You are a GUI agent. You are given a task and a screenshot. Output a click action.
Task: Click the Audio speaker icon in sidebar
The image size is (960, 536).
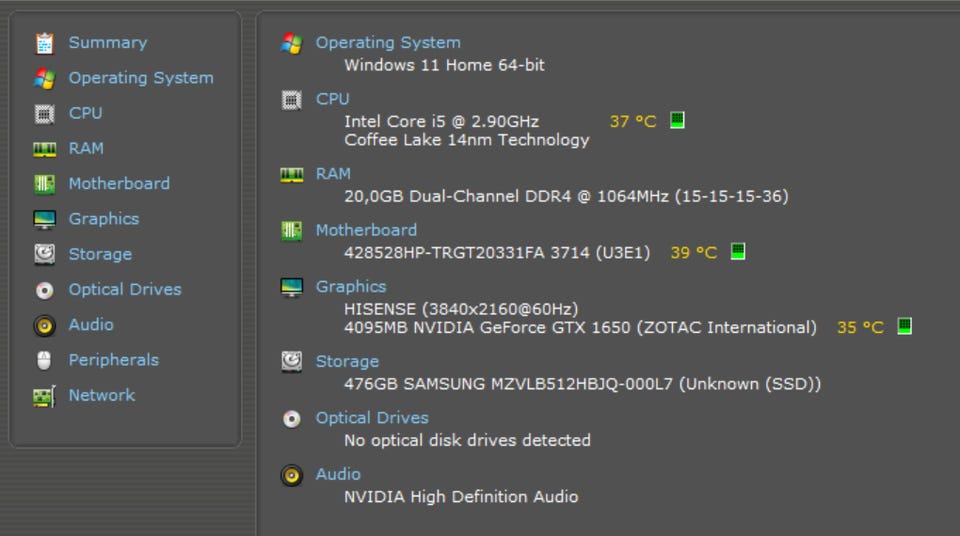[44, 325]
